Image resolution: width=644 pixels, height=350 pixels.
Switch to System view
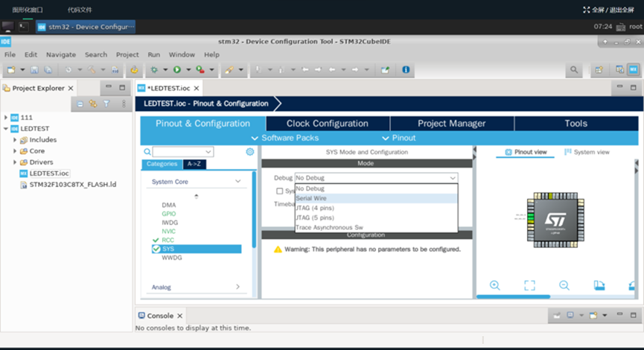click(587, 152)
